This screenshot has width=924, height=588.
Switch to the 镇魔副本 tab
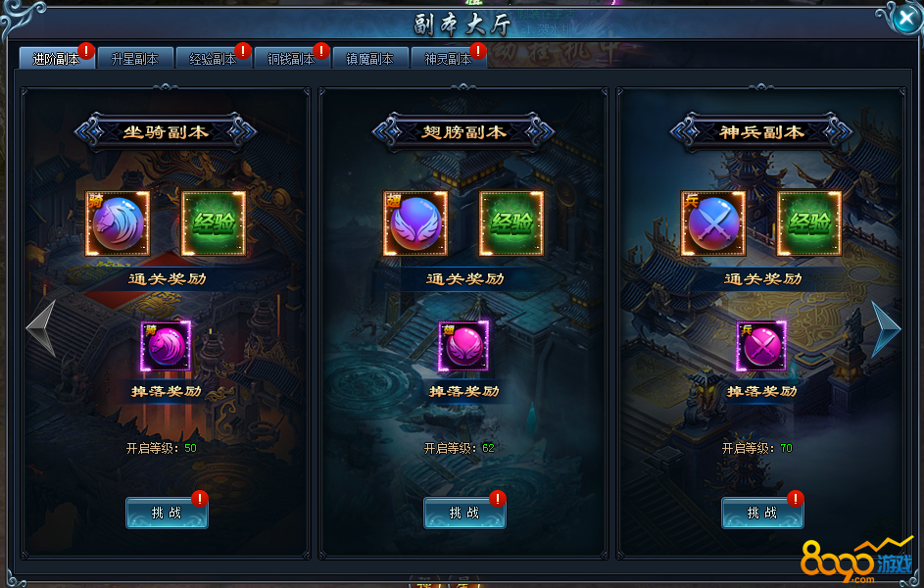(370, 59)
